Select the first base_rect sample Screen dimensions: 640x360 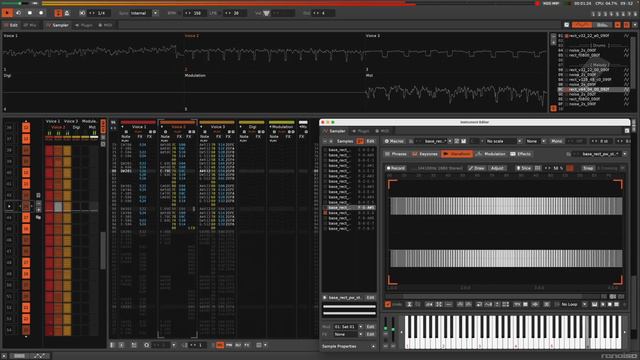(349, 150)
